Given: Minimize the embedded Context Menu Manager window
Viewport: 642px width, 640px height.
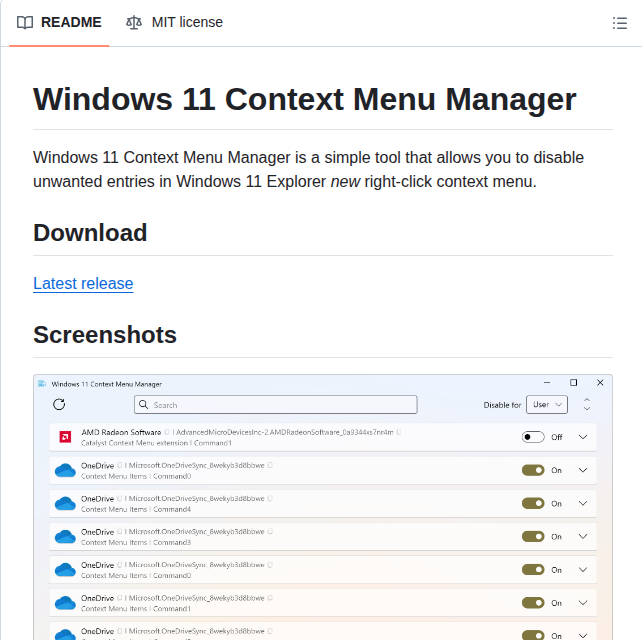Looking at the screenshot, I should (547, 382).
